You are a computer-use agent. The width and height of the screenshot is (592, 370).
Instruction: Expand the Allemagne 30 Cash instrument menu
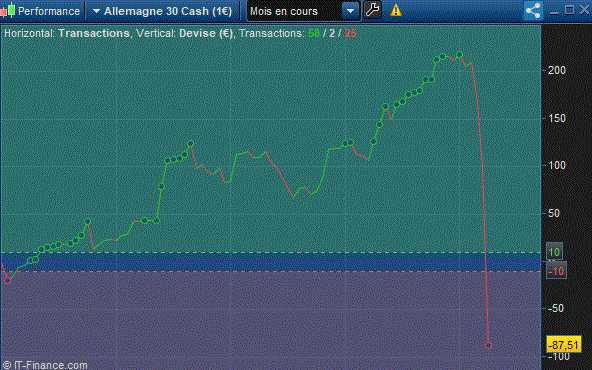(x=96, y=11)
